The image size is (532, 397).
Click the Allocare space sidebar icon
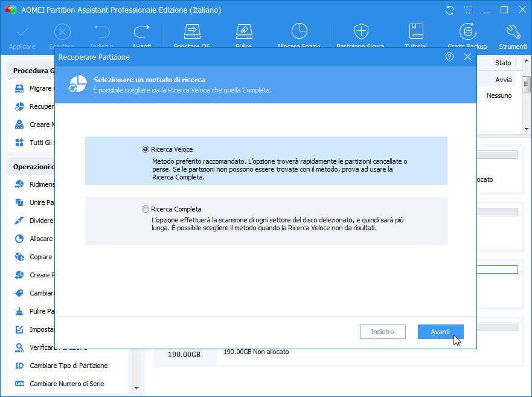pyautogui.click(x=19, y=239)
